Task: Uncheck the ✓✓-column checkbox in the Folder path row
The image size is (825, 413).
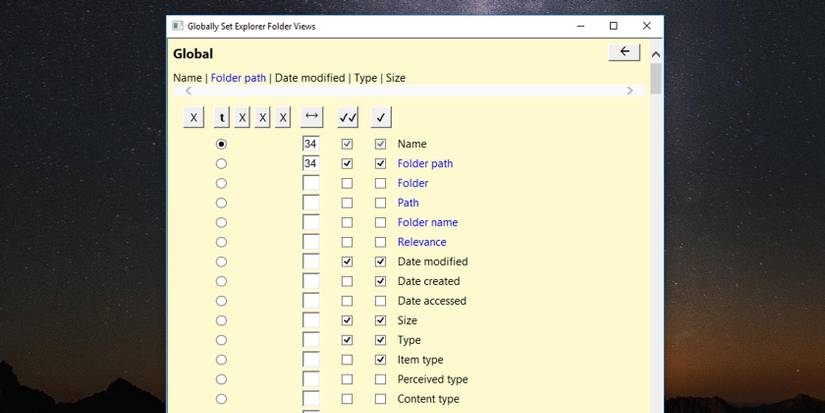Action: pyautogui.click(x=347, y=164)
